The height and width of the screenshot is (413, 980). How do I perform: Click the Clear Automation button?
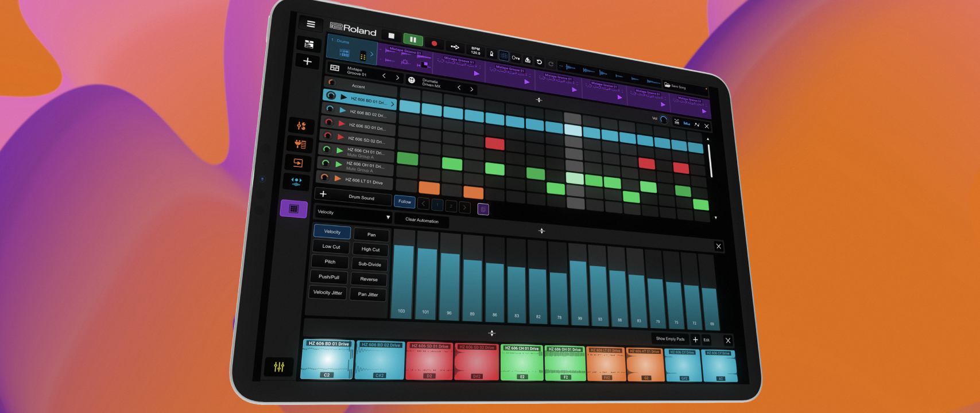422,220
